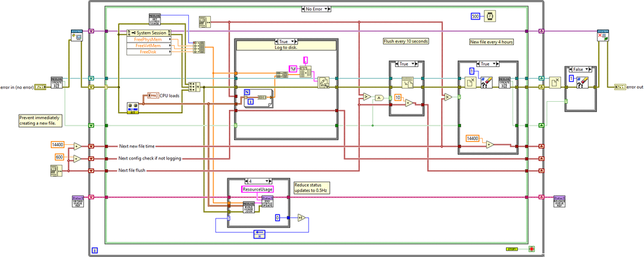Select the Flush File node in flush case

407,82
